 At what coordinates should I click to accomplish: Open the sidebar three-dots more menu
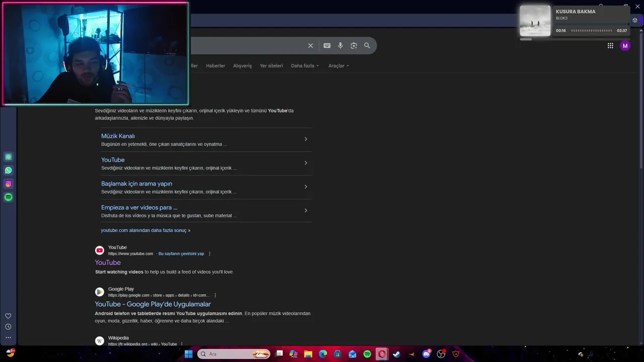(x=8, y=338)
